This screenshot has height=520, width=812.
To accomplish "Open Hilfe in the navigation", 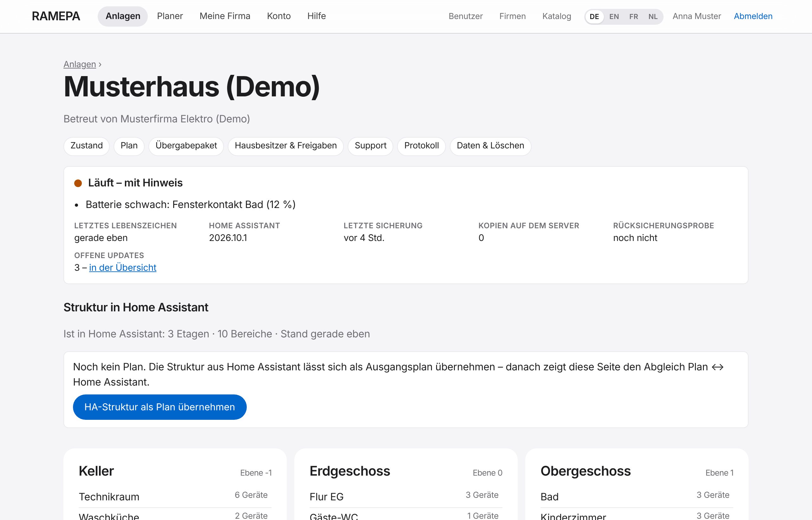I will 317,16.
